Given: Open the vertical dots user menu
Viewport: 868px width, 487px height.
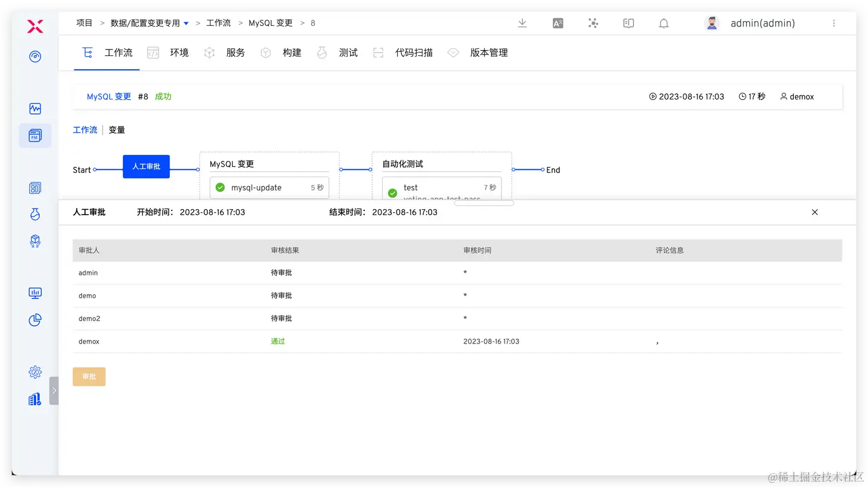Looking at the screenshot, I should click(834, 23).
